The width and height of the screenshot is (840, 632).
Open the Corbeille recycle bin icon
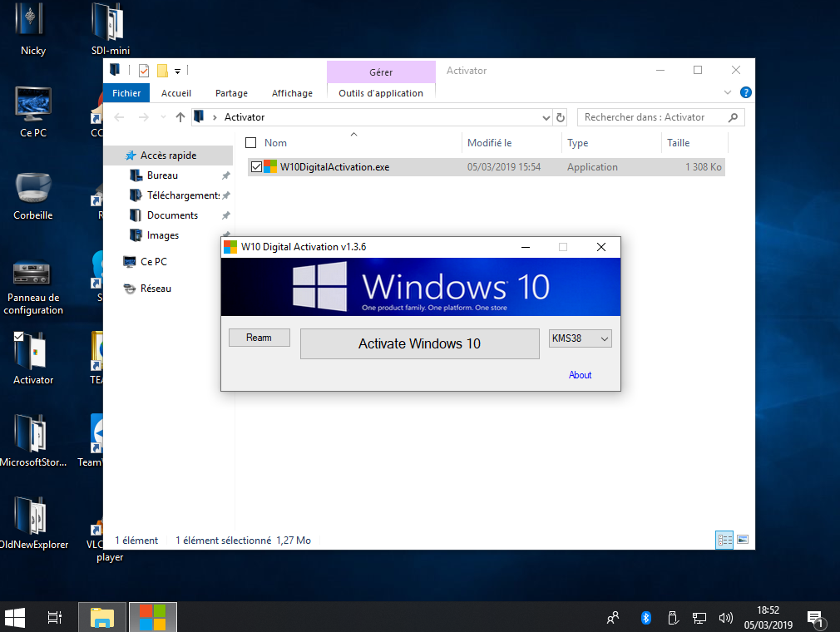tap(33, 195)
